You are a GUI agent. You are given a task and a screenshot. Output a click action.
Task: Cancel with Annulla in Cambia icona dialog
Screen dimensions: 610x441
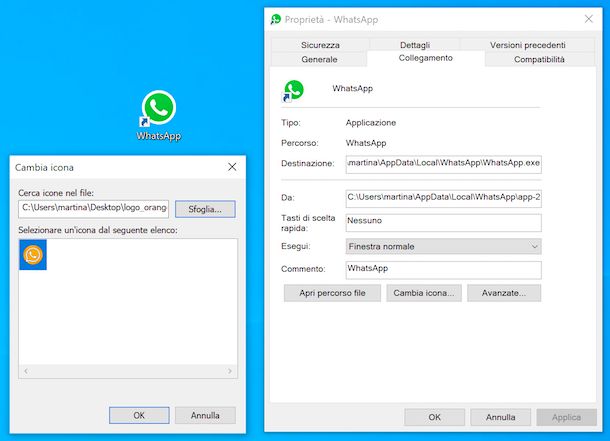(x=205, y=415)
